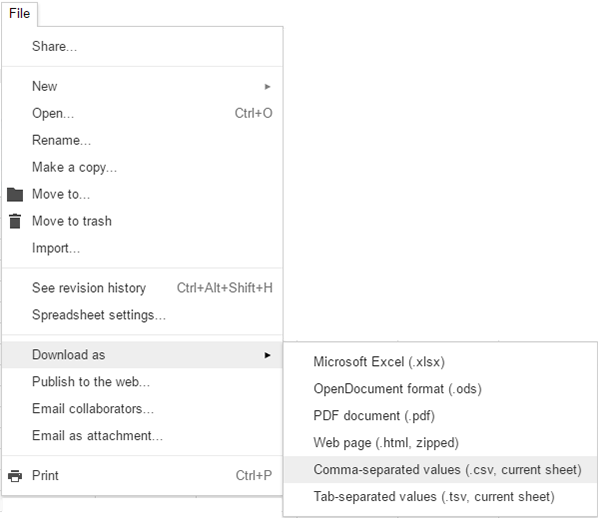This screenshot has width=600, height=519.
Task: Click the trash can icon
Action: click(15, 221)
